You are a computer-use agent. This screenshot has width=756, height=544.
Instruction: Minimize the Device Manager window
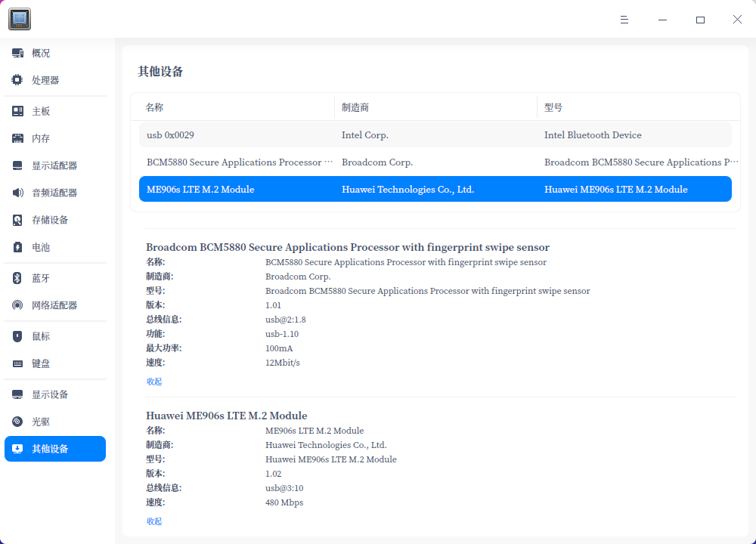(x=662, y=20)
